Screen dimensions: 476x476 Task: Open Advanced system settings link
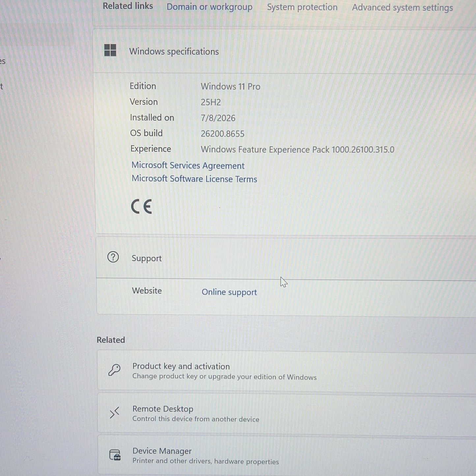click(x=402, y=8)
